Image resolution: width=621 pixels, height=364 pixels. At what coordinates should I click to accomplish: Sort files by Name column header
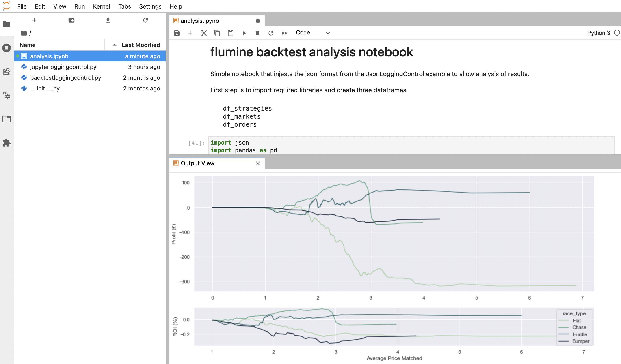(28, 45)
